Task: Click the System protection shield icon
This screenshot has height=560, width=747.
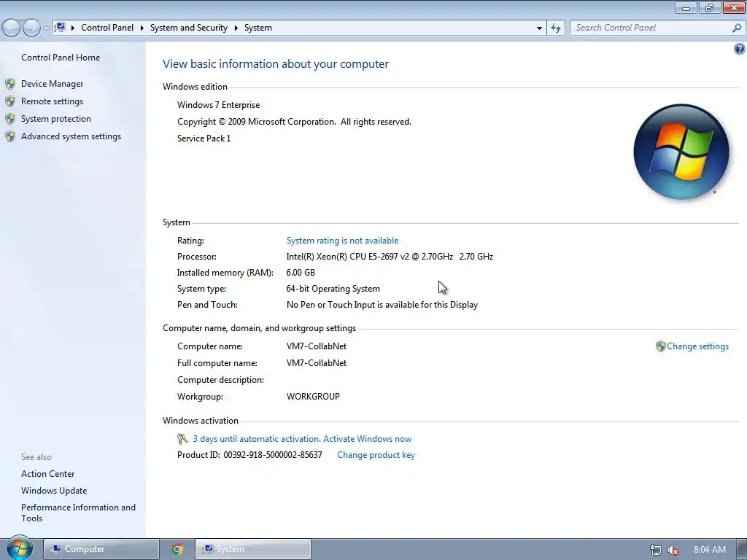Action: [10, 119]
